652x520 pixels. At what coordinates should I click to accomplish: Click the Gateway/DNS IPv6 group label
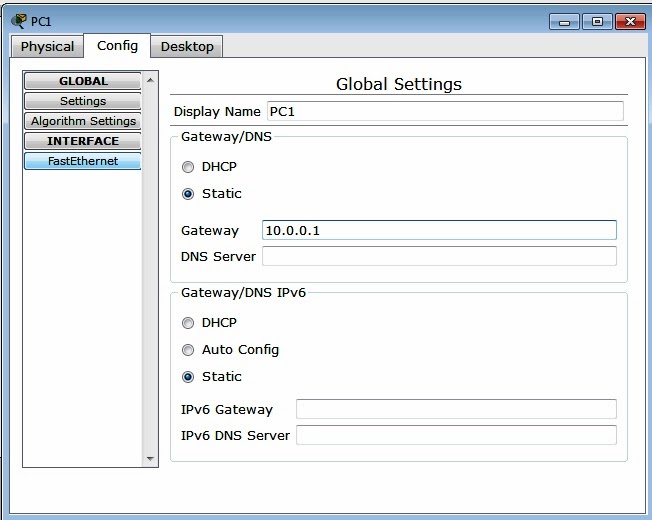243,293
